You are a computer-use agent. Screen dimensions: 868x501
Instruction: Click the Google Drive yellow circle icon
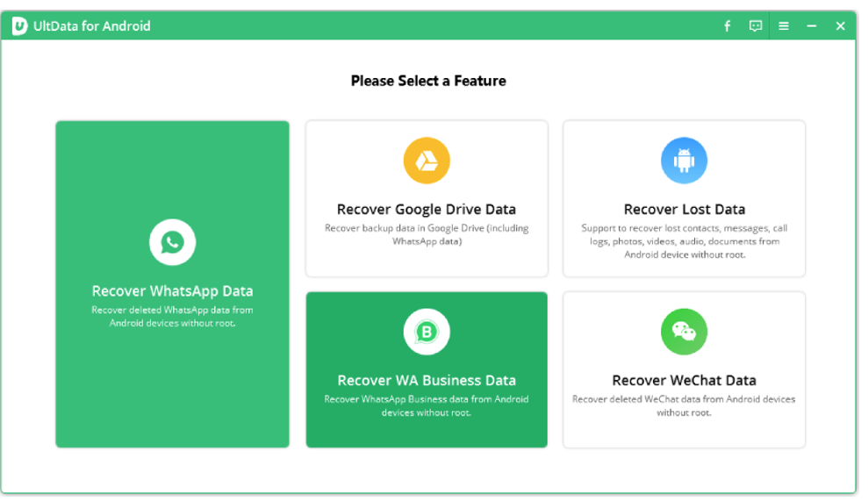point(427,161)
